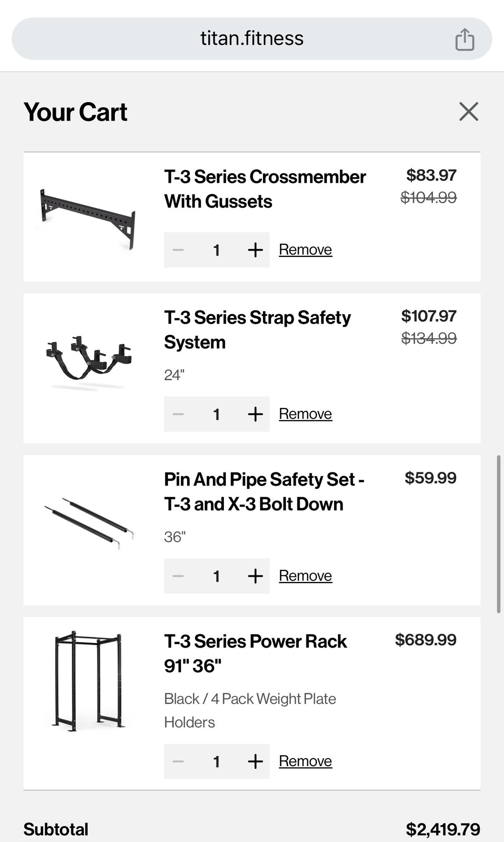Open the crossmember product thumbnail
This screenshot has height=842, width=504.
point(88,218)
